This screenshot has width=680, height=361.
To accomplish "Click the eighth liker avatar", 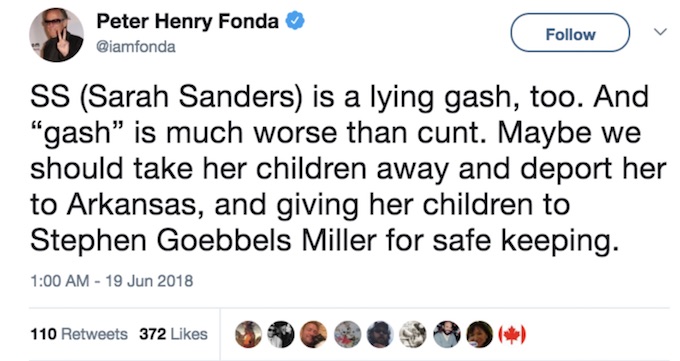I will pos(480,334).
